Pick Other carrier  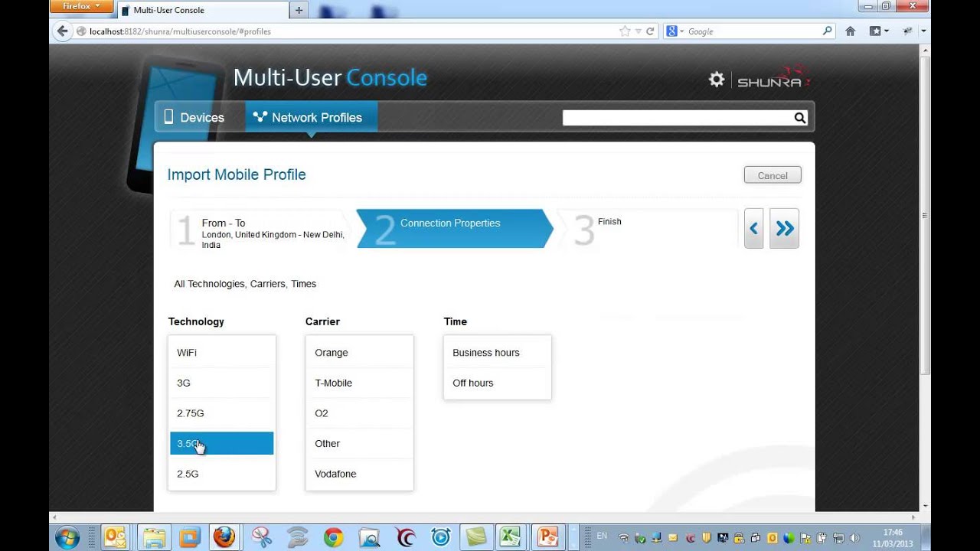(359, 443)
